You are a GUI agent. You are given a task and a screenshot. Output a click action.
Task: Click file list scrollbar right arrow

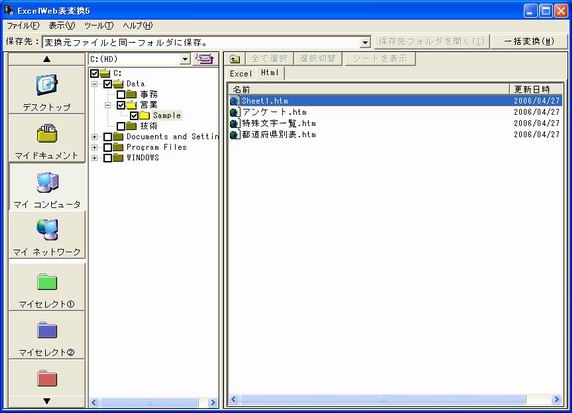click(557, 400)
